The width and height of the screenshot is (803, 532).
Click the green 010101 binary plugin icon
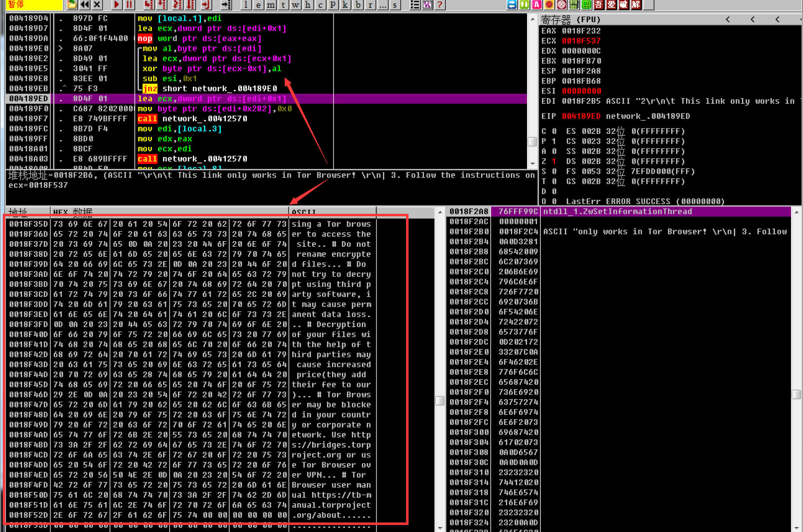(574, 5)
